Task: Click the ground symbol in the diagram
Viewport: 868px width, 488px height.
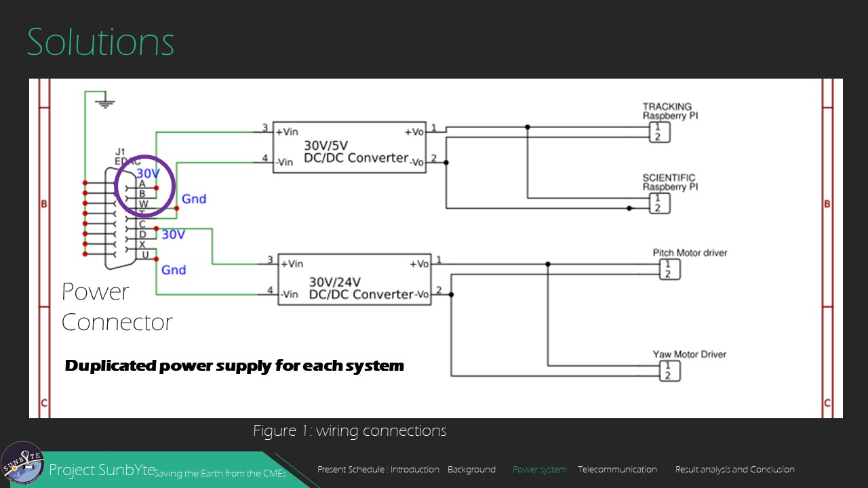Action: (104, 103)
